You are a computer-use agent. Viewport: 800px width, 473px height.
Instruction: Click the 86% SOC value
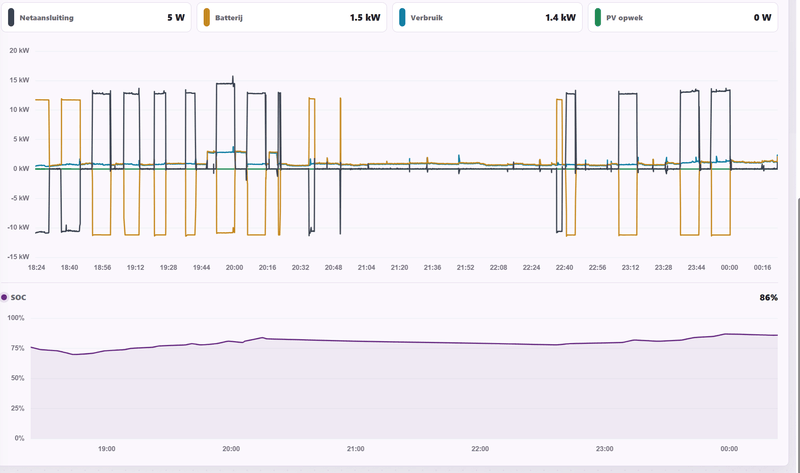[768, 297]
